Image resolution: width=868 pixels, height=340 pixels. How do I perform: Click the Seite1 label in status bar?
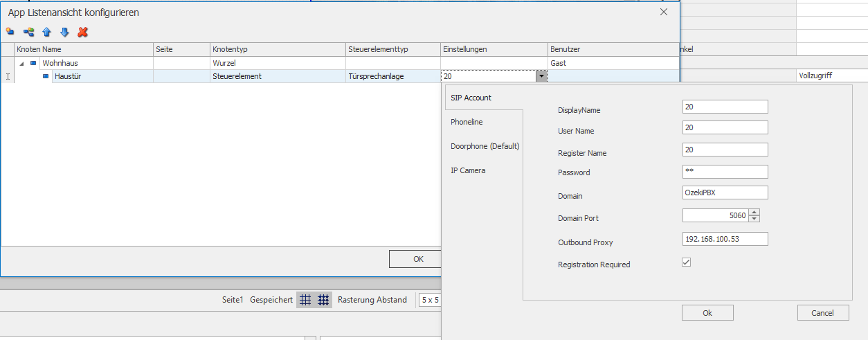[x=233, y=301]
